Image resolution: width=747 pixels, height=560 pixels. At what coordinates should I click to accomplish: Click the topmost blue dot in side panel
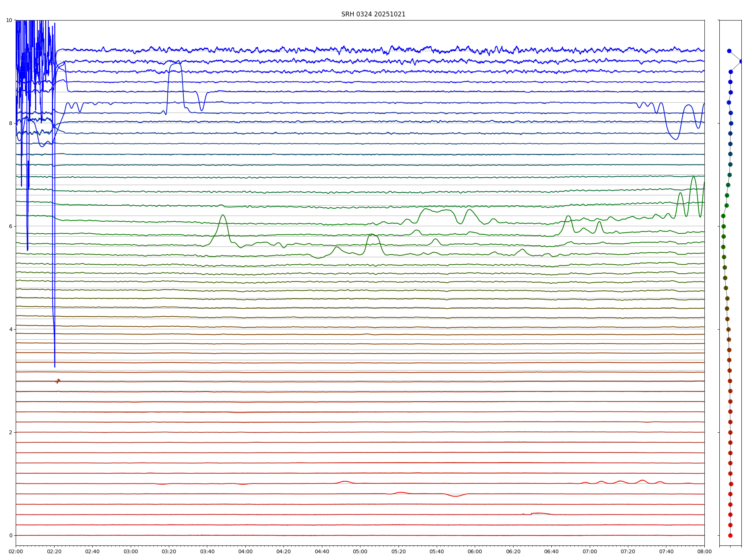coord(729,51)
